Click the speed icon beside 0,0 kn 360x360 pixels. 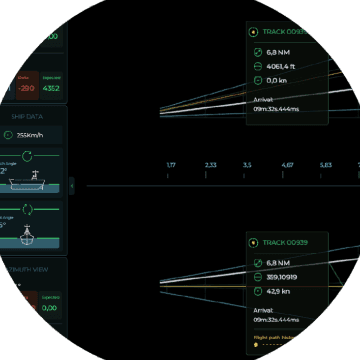point(258,81)
